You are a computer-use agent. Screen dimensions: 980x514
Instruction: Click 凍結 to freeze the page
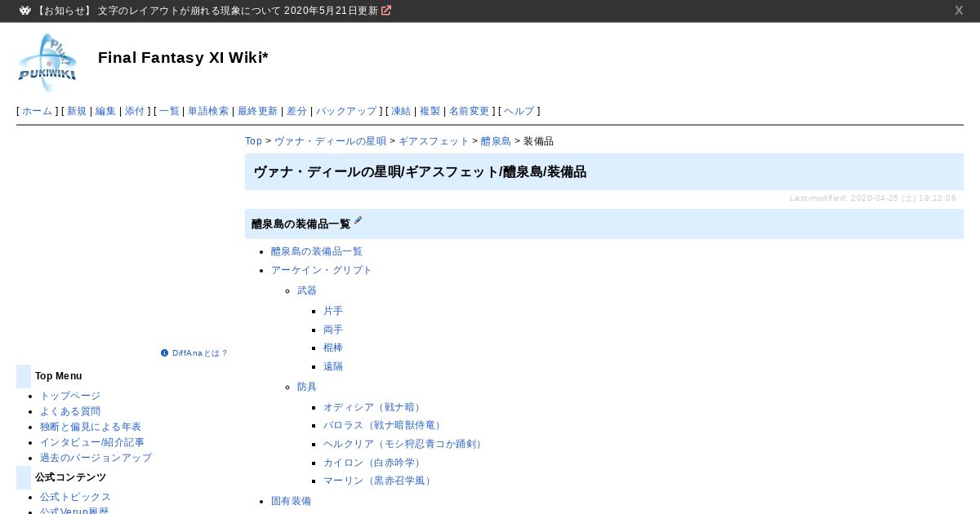click(401, 111)
